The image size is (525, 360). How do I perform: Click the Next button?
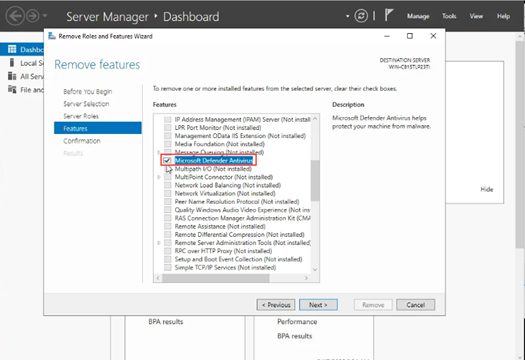(x=318, y=305)
